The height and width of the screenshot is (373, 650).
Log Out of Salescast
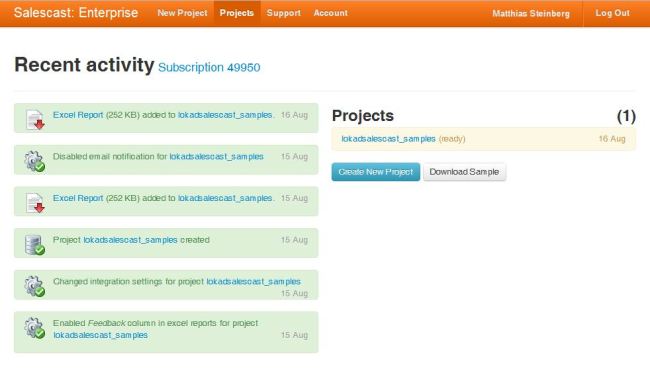point(612,13)
